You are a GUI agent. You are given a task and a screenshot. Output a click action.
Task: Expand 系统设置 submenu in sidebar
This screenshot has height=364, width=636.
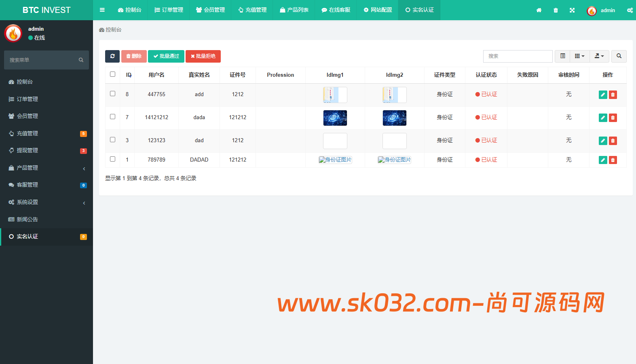[x=46, y=202]
